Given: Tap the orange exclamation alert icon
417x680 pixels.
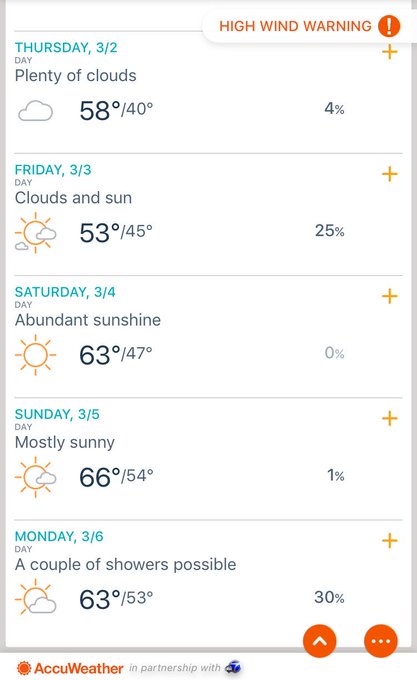Looking at the screenshot, I should coord(389,26).
